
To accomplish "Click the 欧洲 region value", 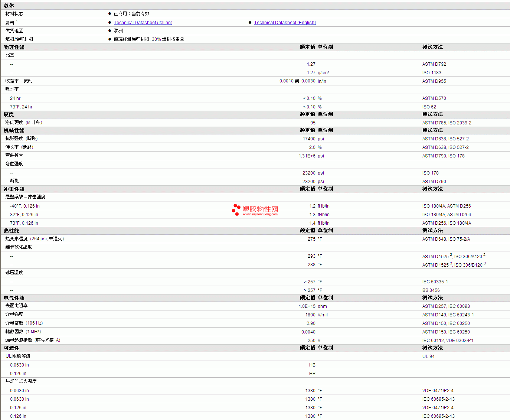I will (118, 31).
